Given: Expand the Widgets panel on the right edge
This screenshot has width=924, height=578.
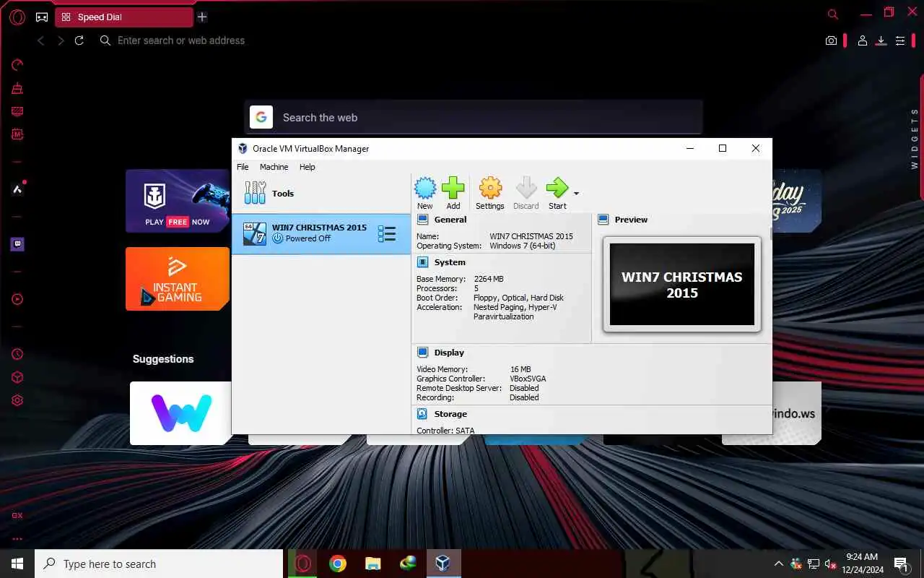Looking at the screenshot, I should [915, 139].
